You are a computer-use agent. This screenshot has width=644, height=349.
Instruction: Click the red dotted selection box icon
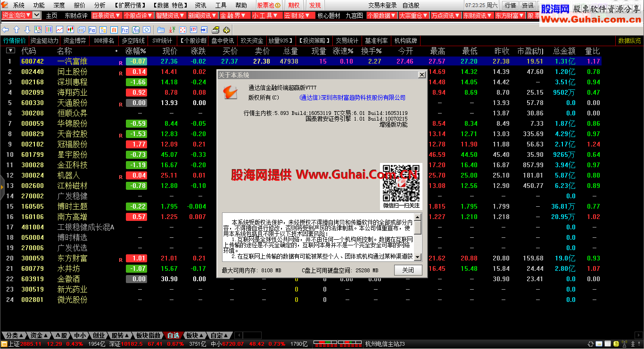182,30
